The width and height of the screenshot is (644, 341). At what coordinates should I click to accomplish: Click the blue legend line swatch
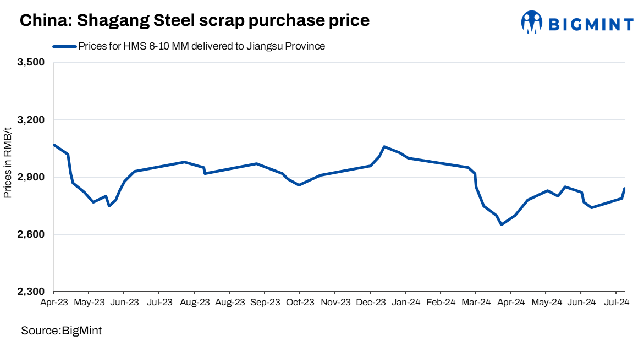64,47
